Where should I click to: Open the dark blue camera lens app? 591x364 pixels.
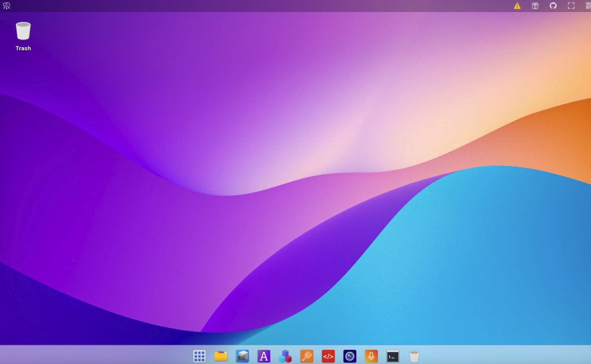(350, 356)
